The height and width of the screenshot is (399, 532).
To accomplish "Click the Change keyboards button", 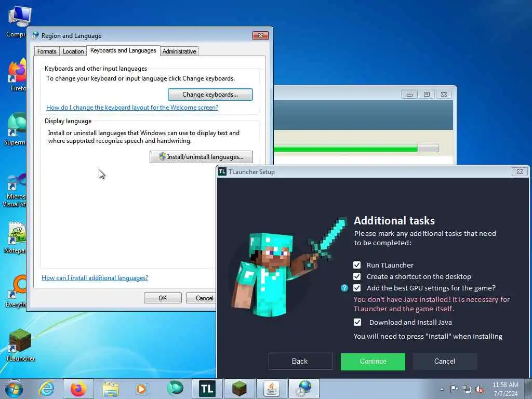I will point(210,95).
